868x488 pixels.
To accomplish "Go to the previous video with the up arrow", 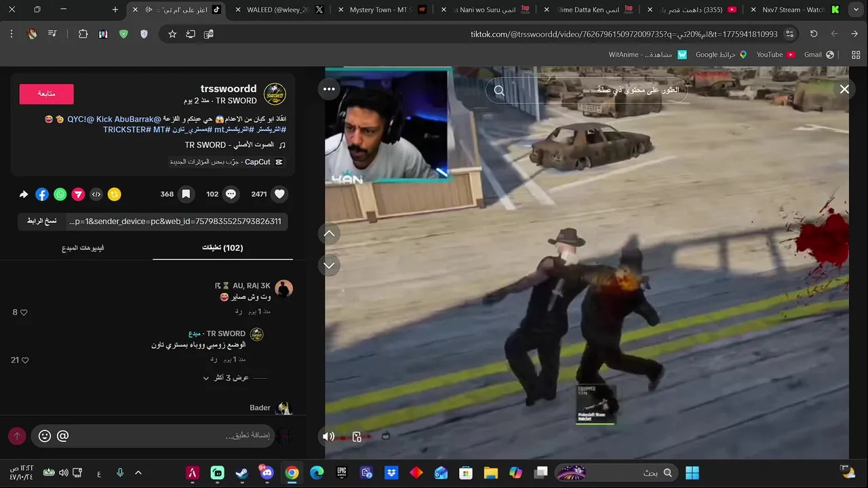I will pyautogui.click(x=329, y=233).
